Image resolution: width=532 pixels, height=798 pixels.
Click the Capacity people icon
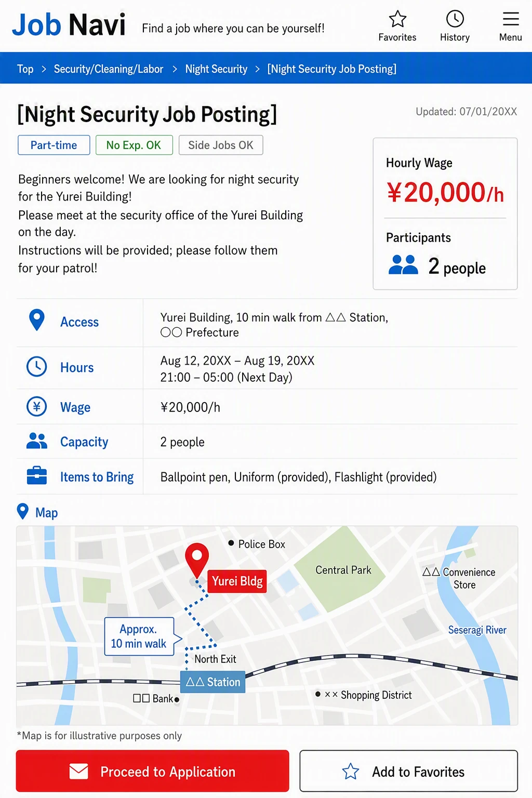coord(37,441)
